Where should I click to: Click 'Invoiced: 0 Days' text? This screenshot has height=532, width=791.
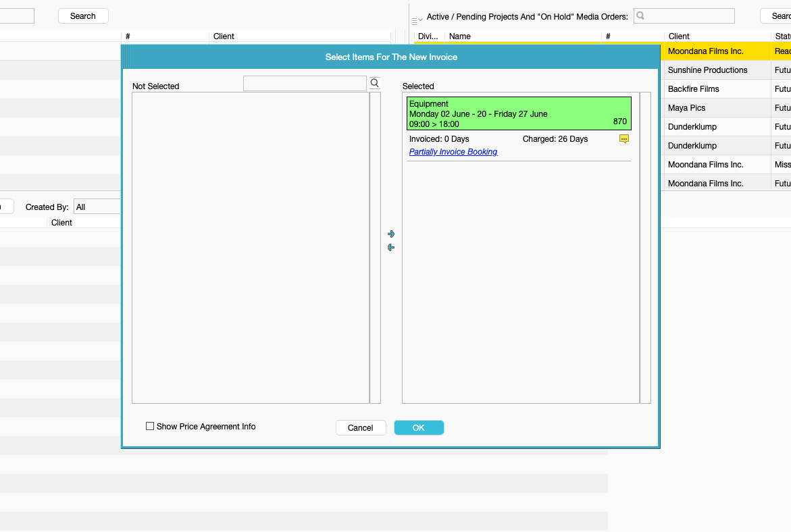coord(439,139)
